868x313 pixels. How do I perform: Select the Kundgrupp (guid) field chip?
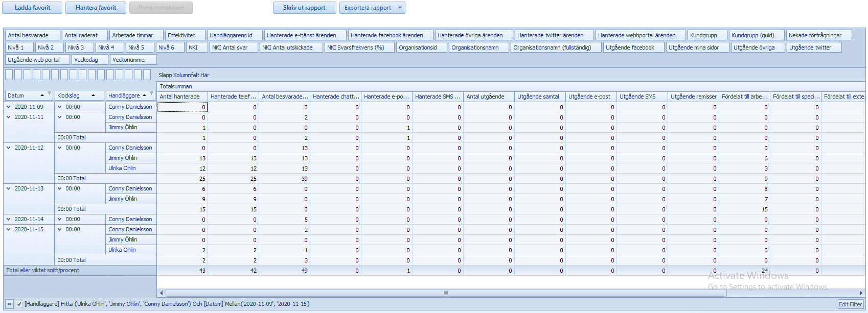pyautogui.click(x=757, y=35)
